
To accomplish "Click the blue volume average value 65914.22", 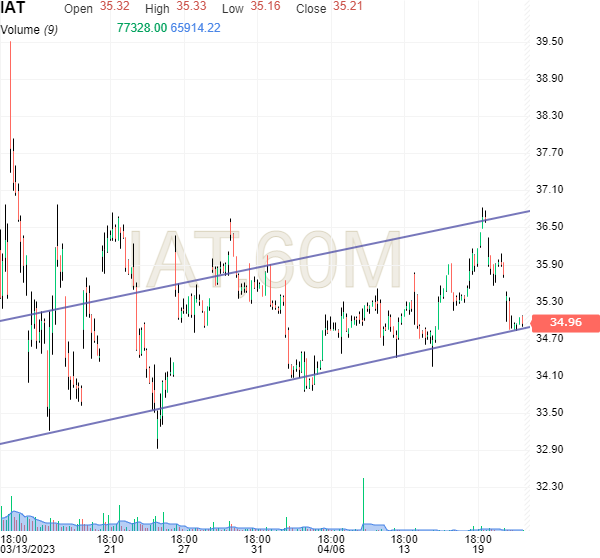I will (196, 27).
